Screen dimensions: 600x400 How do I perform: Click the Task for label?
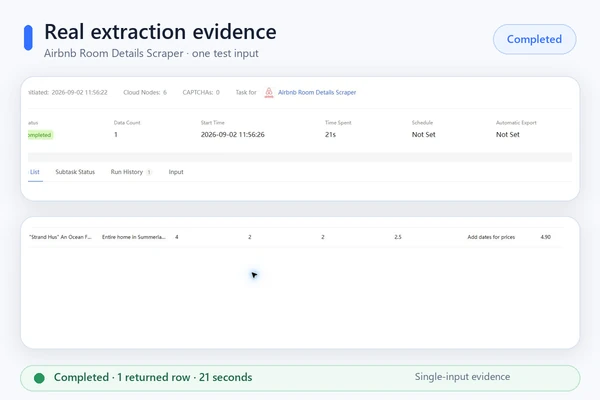click(x=246, y=92)
